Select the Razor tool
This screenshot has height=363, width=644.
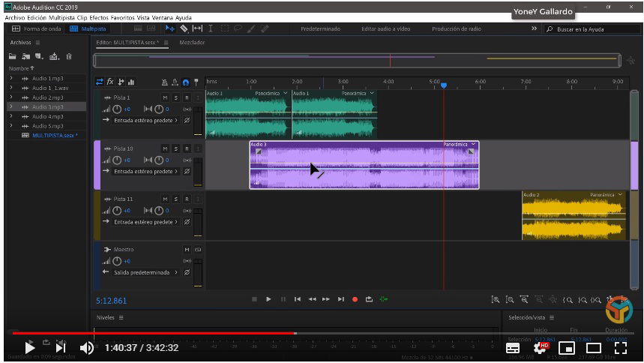tap(184, 28)
